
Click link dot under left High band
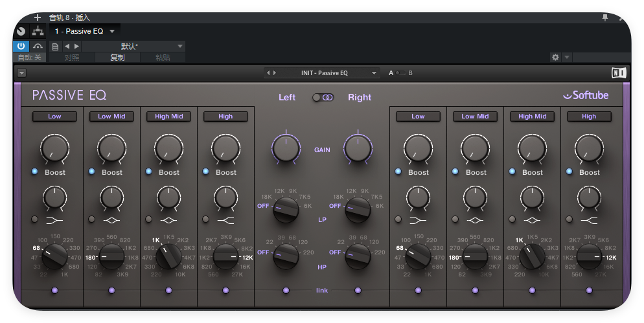225,290
